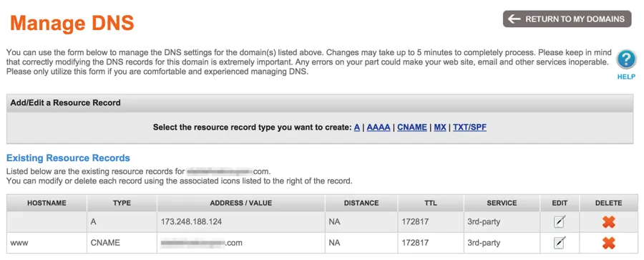Screen dimensions: 644x260
Task: Click the Existing Resource Records heading
Action: coord(68,158)
